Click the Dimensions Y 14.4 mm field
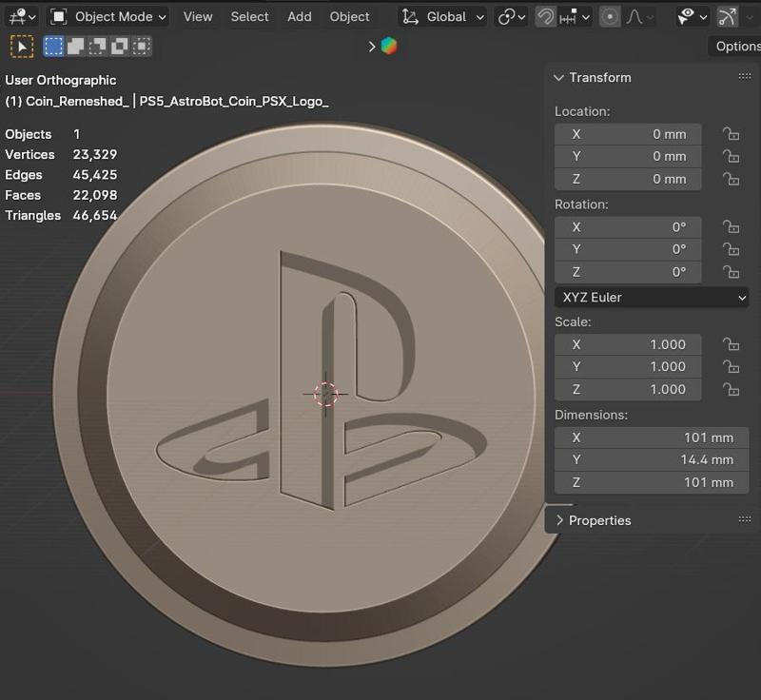This screenshot has height=700, width=761. (652, 460)
